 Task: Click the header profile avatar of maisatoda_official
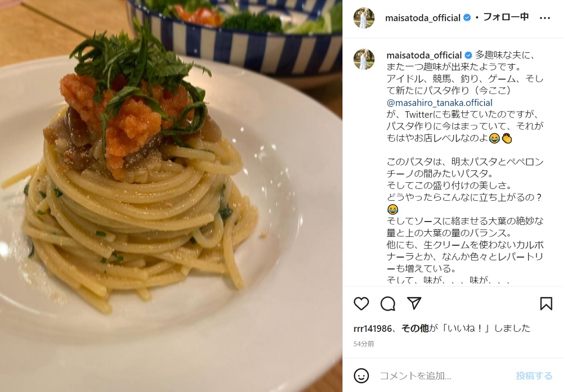coord(364,17)
